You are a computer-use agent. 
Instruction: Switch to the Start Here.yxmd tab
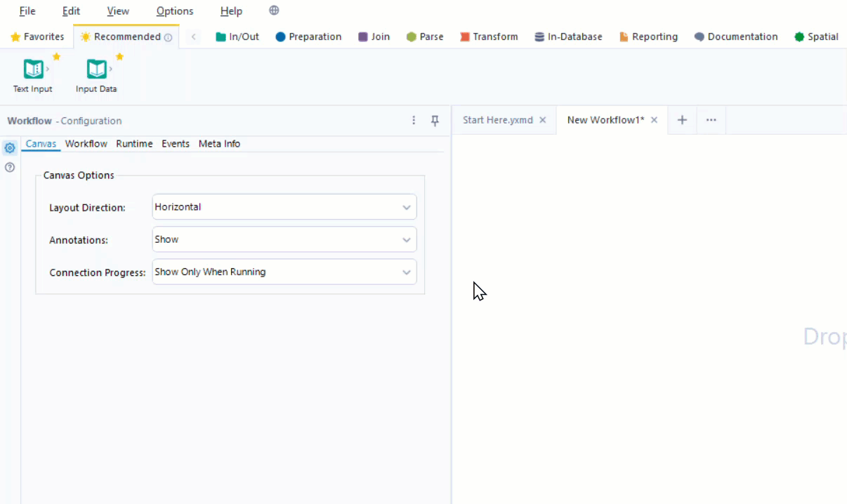tap(497, 120)
